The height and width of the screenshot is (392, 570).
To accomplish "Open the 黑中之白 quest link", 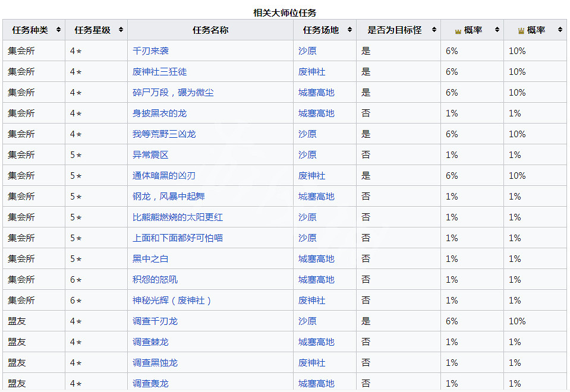I will 150,259.
